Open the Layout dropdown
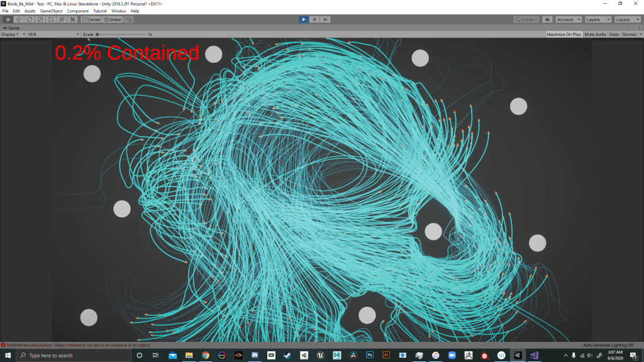The width and height of the screenshot is (644, 362). pyautogui.click(x=627, y=19)
